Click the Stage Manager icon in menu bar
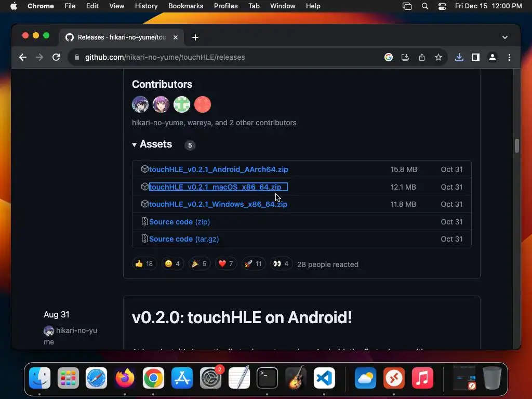 (x=407, y=6)
